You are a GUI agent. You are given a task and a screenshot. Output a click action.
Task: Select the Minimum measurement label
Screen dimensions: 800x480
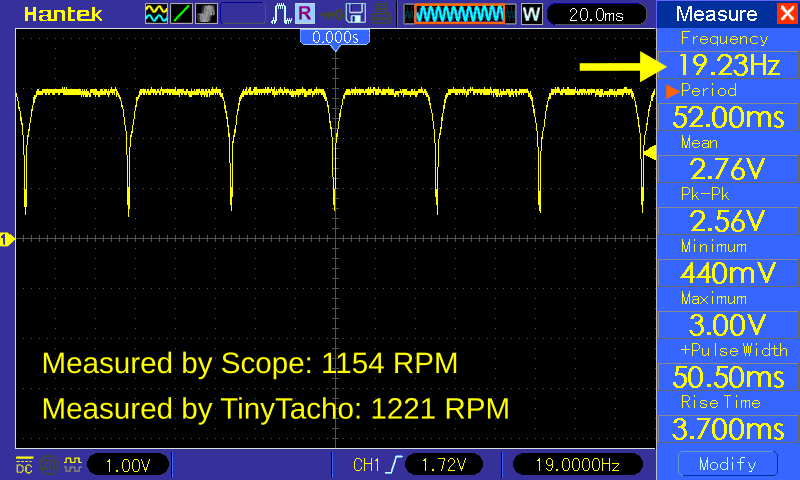click(x=714, y=247)
